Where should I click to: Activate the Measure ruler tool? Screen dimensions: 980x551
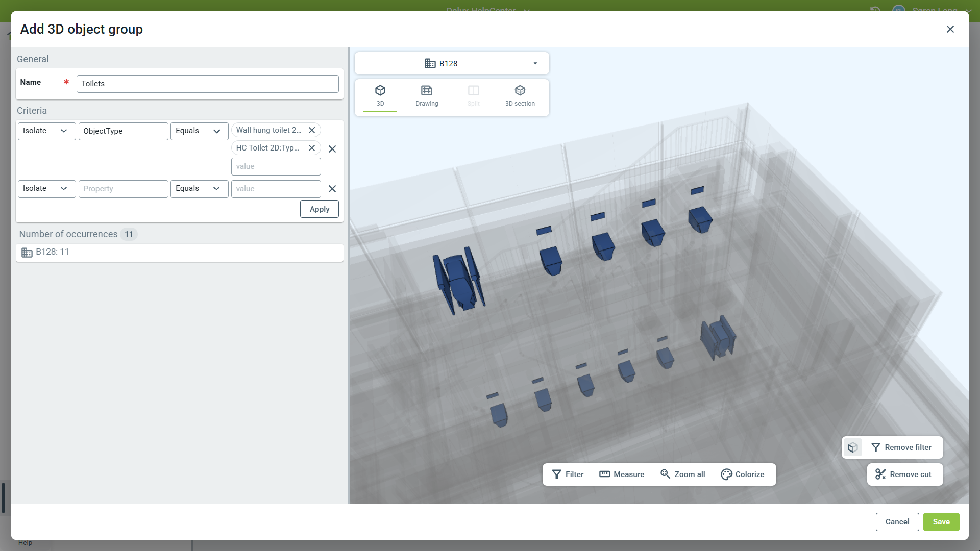(x=621, y=474)
